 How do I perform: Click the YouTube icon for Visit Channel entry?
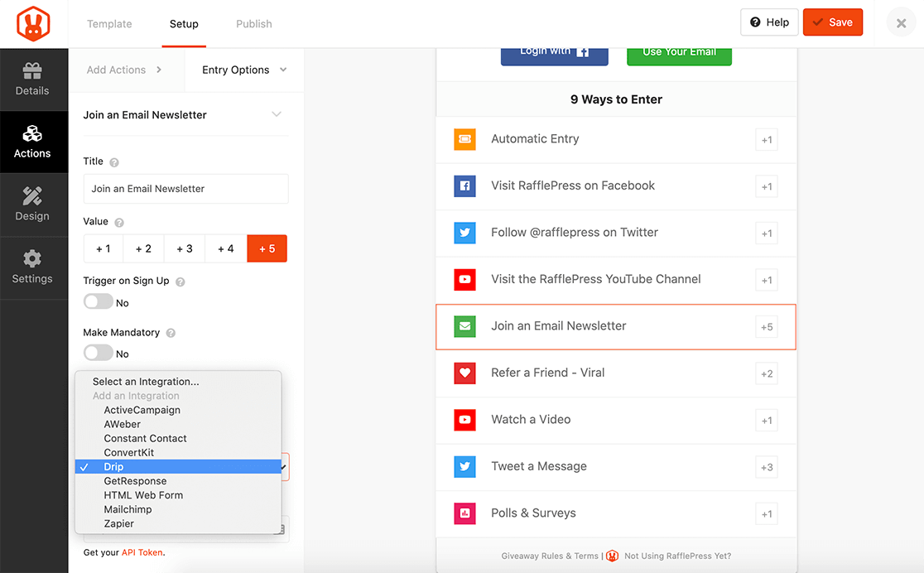click(x=465, y=279)
